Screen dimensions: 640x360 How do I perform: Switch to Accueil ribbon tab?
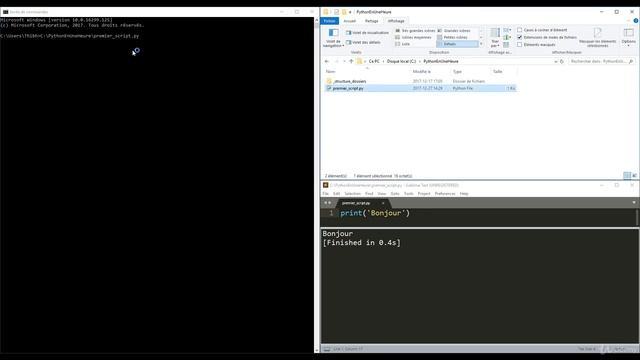349,21
